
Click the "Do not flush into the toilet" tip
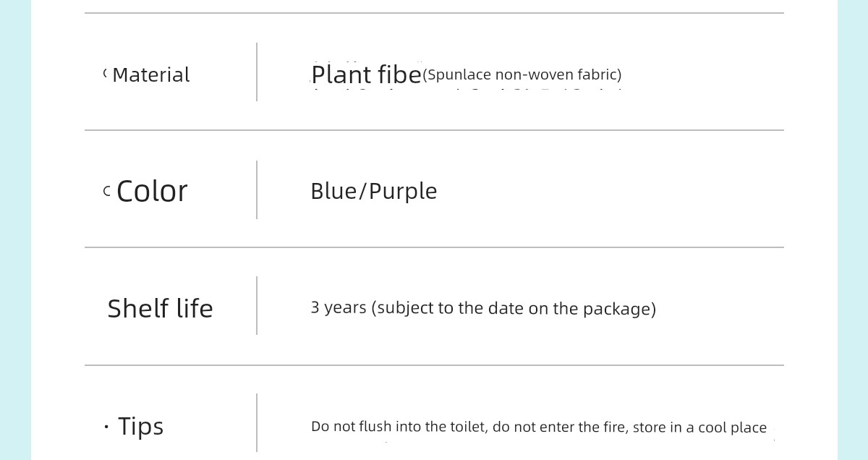point(399,427)
